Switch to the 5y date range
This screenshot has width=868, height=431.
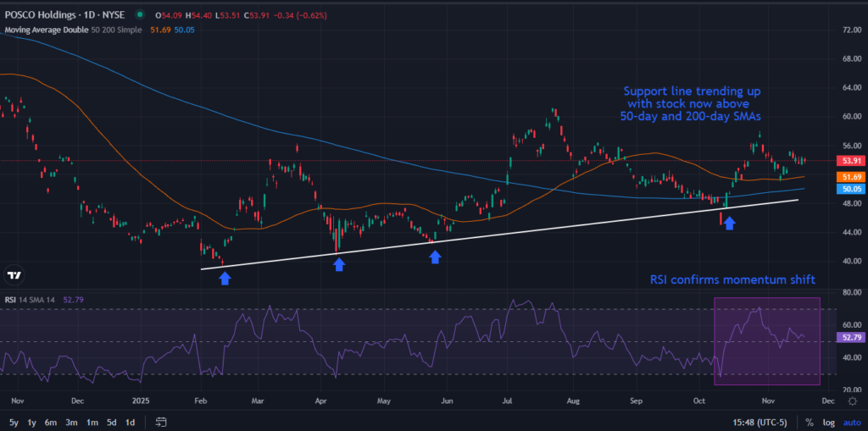click(x=14, y=422)
